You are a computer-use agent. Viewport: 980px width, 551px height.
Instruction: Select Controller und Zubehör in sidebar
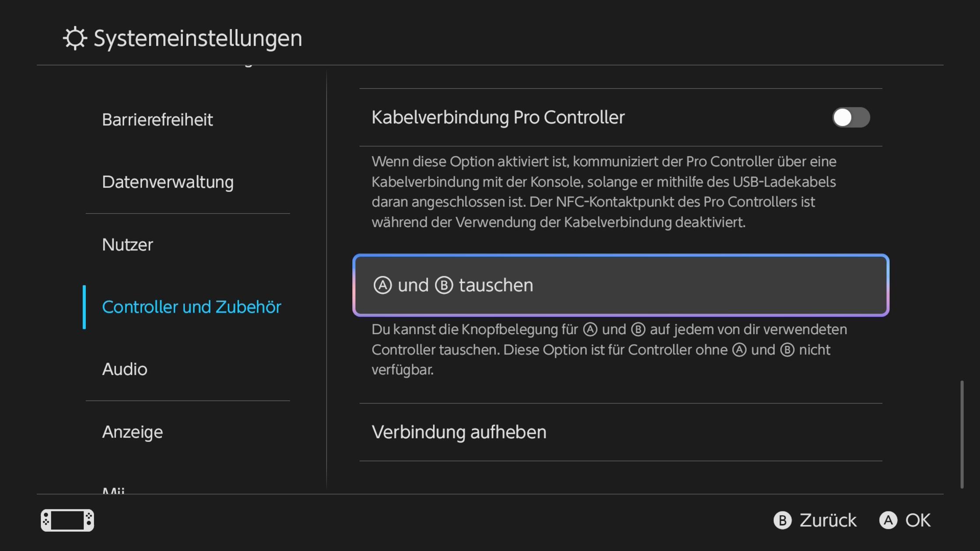[192, 307]
